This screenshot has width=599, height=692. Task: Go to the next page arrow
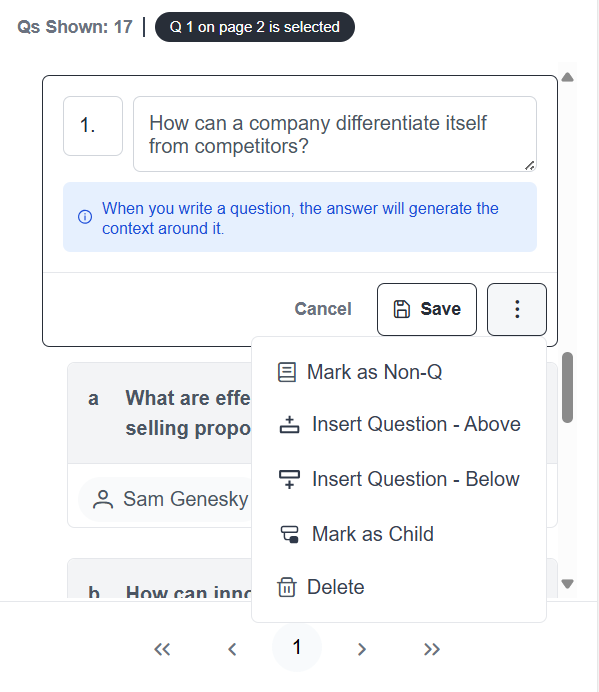[x=362, y=649]
